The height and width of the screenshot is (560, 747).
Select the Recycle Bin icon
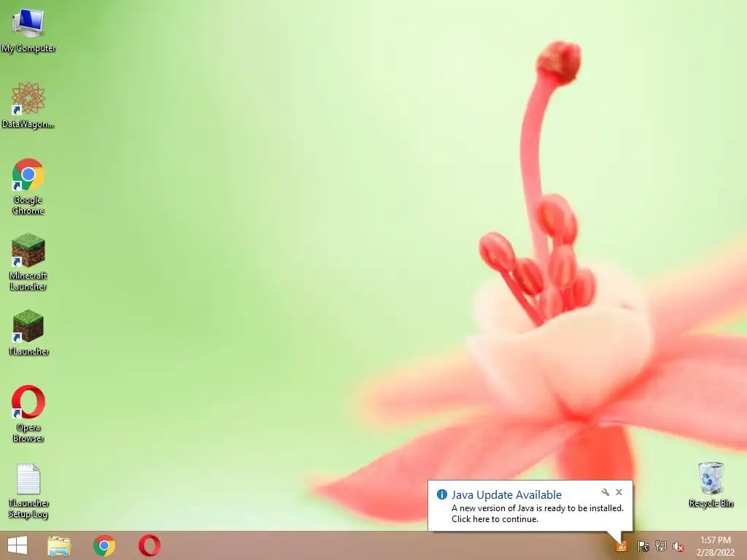711,484
